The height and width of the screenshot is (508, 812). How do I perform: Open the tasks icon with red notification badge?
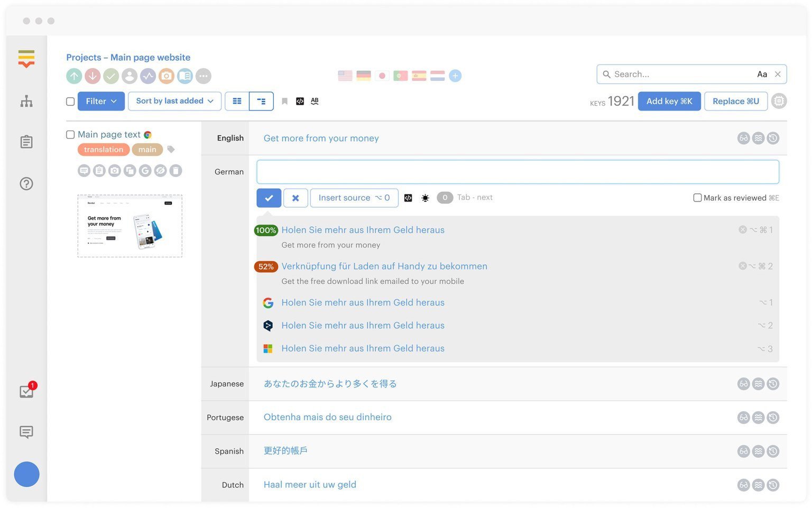click(x=26, y=391)
